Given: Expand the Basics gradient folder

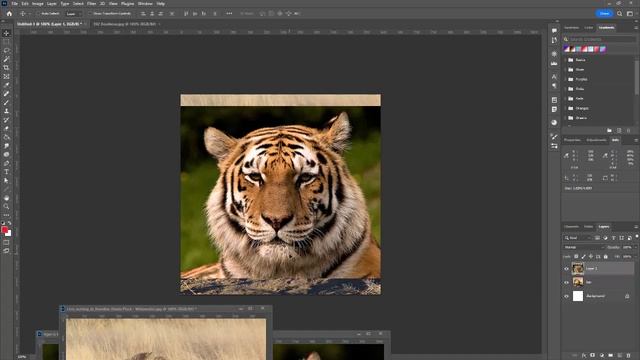Looking at the screenshot, I should (x=566, y=60).
